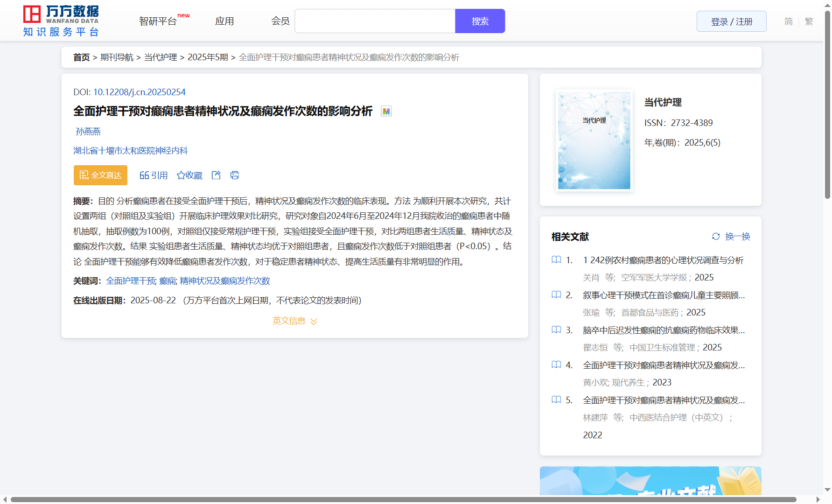The height and width of the screenshot is (504, 832).
Task: Click the 收藏 star icon
Action: tap(181, 175)
